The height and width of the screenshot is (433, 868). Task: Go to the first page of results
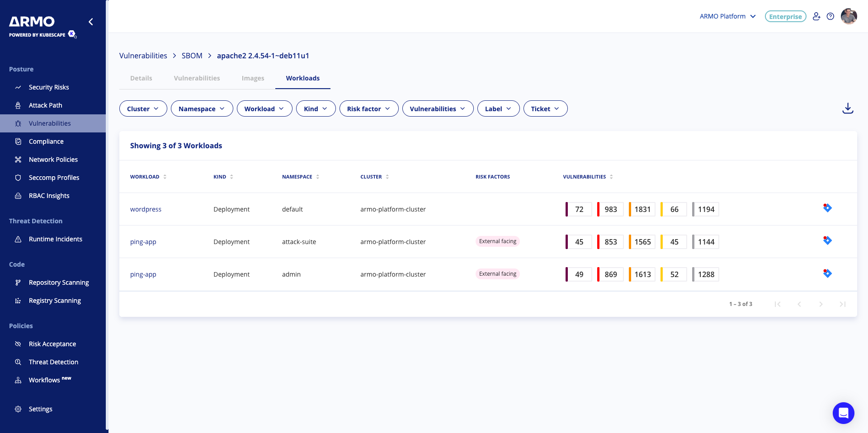tap(778, 304)
